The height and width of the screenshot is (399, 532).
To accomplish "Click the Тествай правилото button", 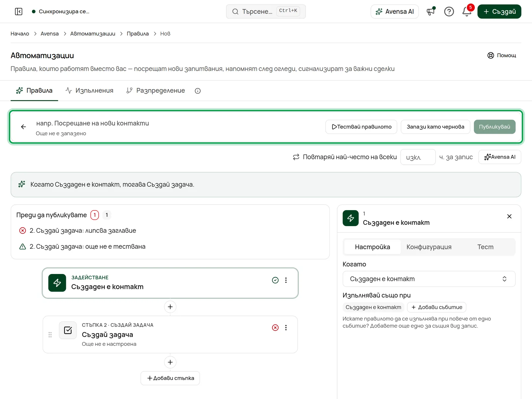I will pos(361,127).
